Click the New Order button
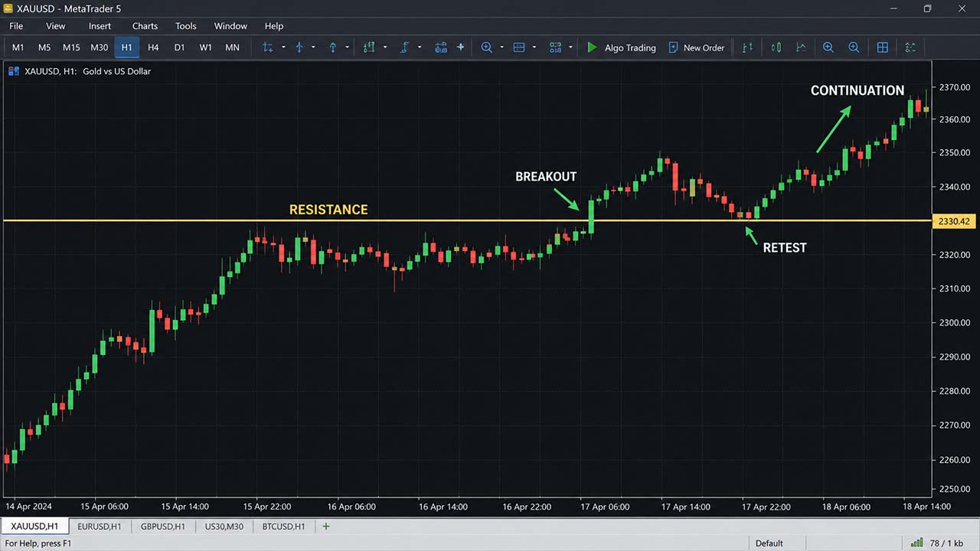This screenshot has height=551, width=980. pos(696,47)
